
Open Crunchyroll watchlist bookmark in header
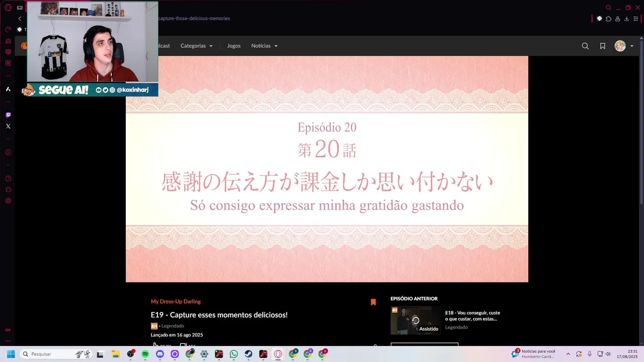603,46
